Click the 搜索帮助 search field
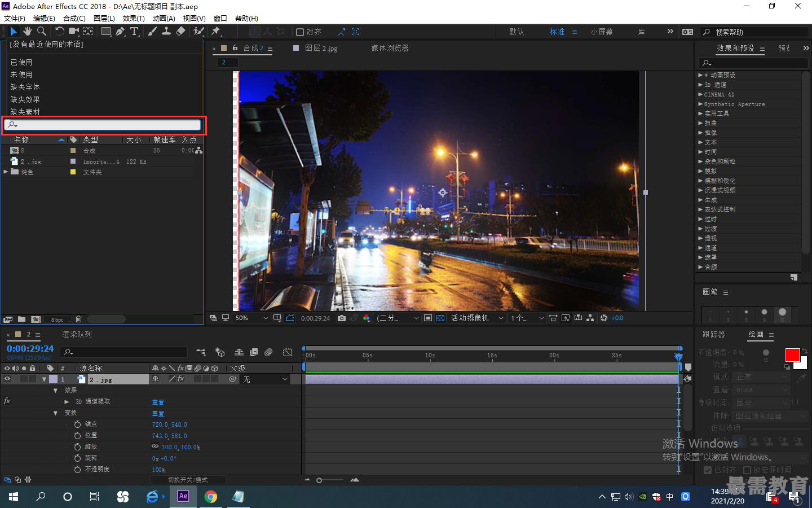Image resolution: width=812 pixels, height=508 pixels. [754, 32]
